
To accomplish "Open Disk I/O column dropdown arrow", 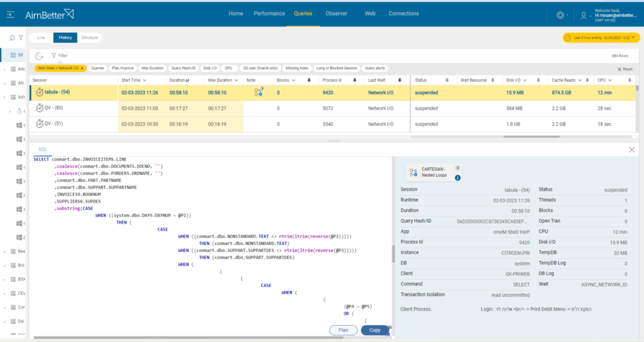I will [x=525, y=80].
